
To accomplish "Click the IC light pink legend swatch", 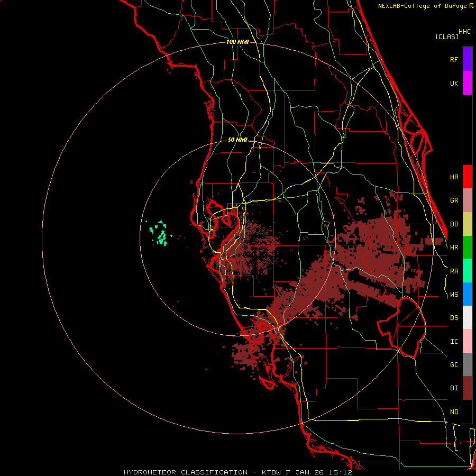I will click(467, 341).
